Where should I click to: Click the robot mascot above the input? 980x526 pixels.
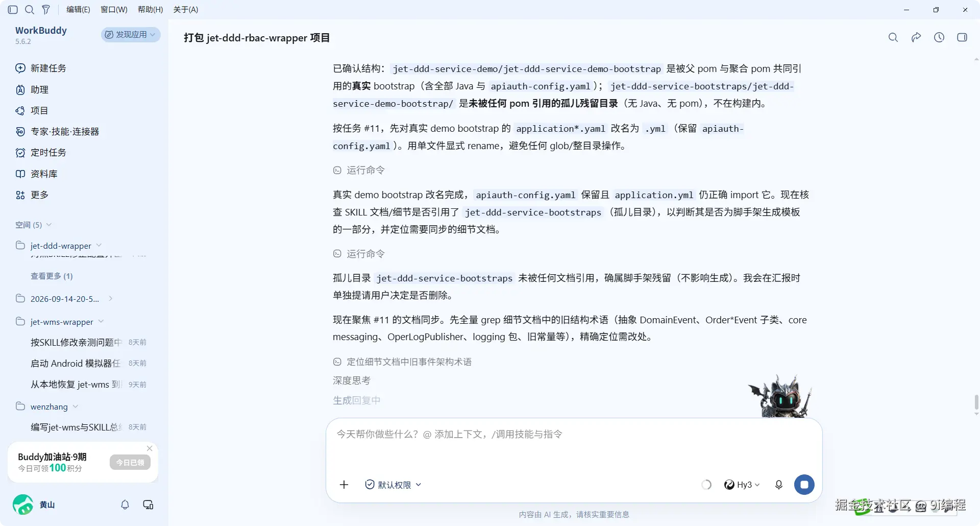[x=780, y=397]
